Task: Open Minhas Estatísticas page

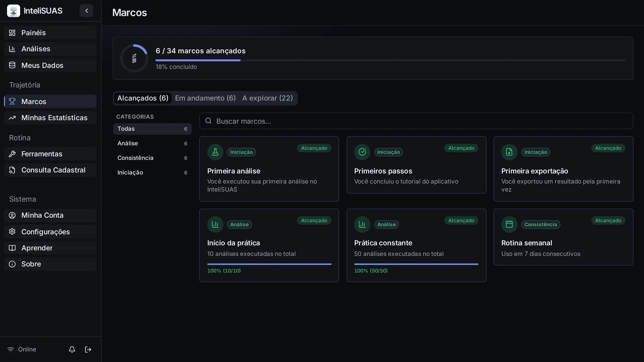Action: [x=50, y=118]
